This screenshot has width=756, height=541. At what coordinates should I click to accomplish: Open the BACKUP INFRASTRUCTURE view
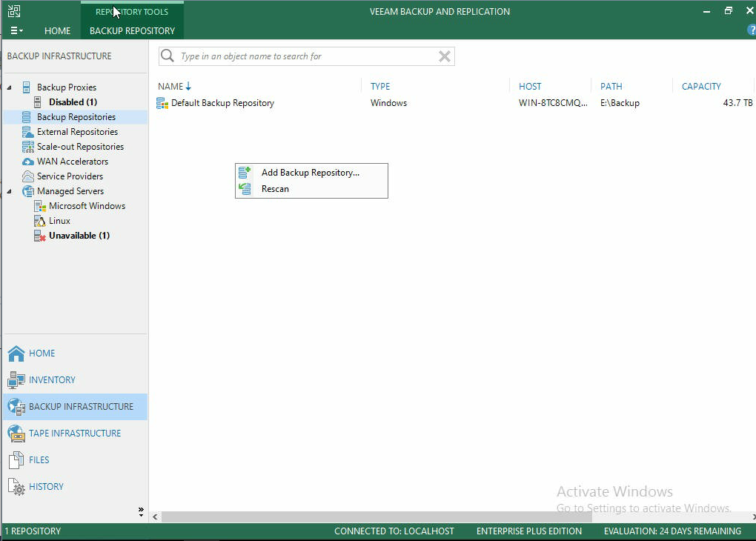pyautogui.click(x=75, y=407)
